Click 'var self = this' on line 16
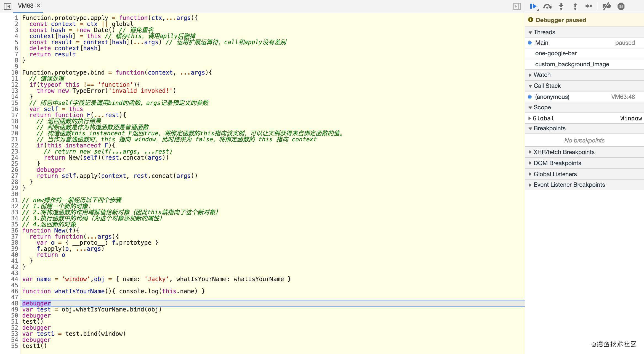This screenshot has width=644, height=354. [56, 109]
